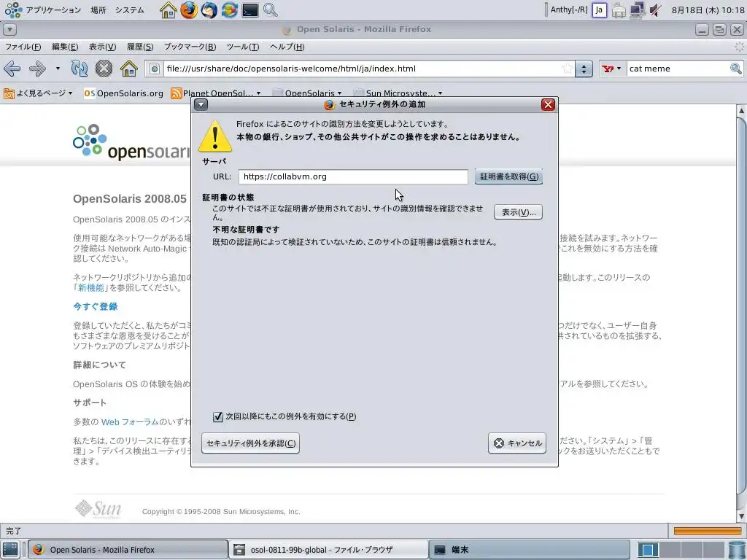Open the Web フォーラム link

(x=130, y=422)
